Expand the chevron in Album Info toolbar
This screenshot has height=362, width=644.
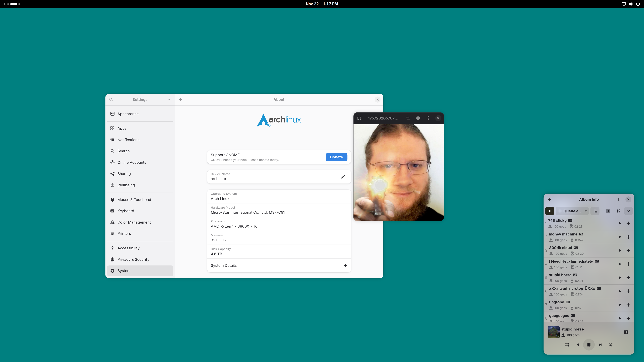pyautogui.click(x=628, y=211)
